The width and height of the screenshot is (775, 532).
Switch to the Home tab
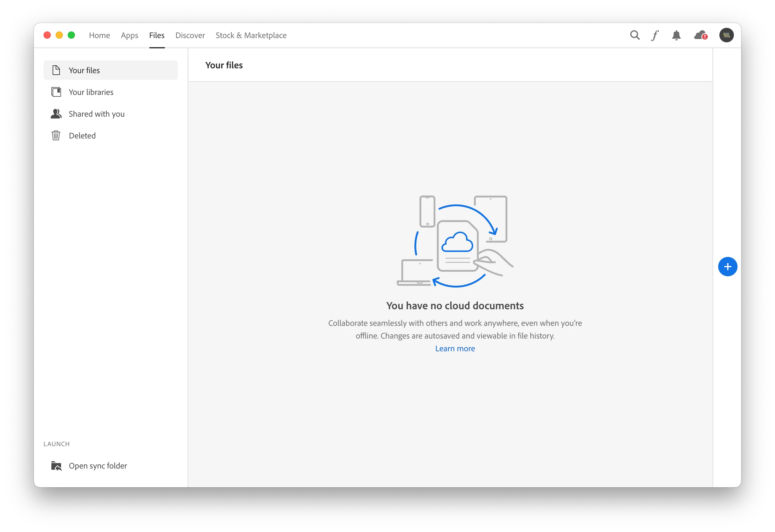[99, 35]
